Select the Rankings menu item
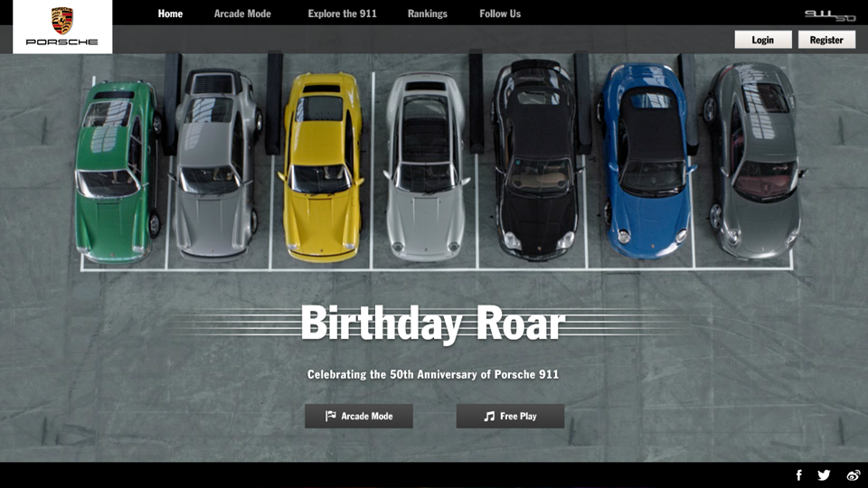The width and height of the screenshot is (868, 488). [x=427, y=14]
